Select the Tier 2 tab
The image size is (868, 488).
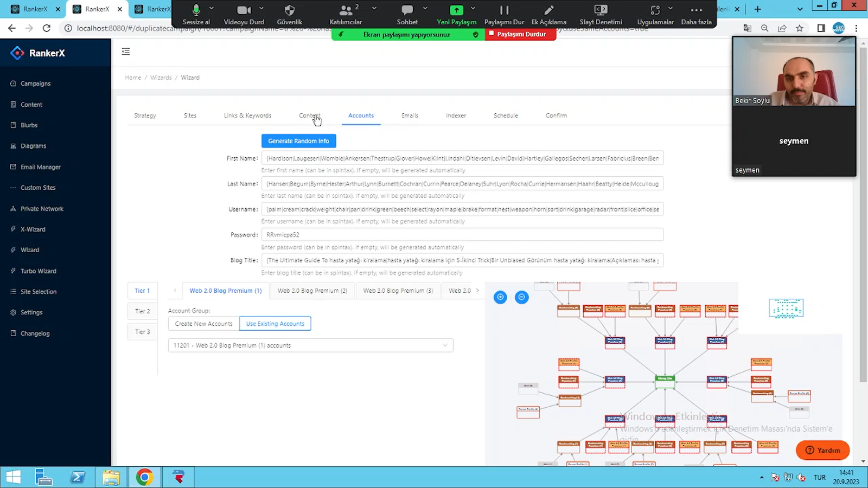[143, 311]
